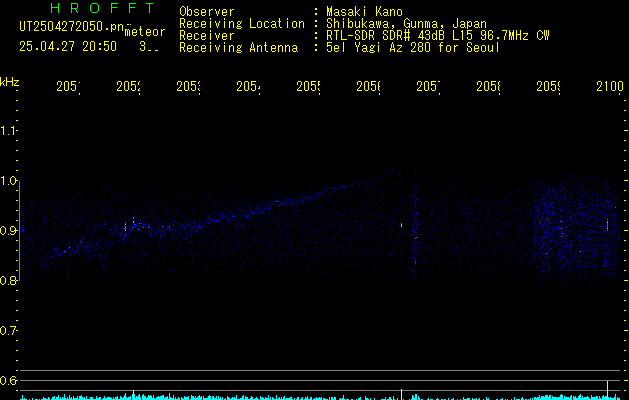Click the 5el Yagi Az 280 text
Image resolution: width=629 pixels, height=400 pixels.
413,48
